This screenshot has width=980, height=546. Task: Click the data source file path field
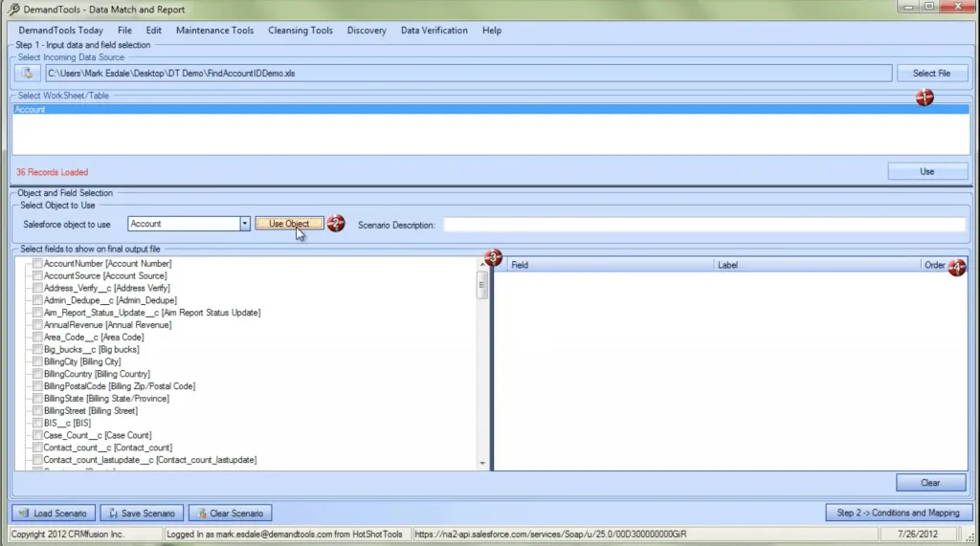tap(468, 73)
